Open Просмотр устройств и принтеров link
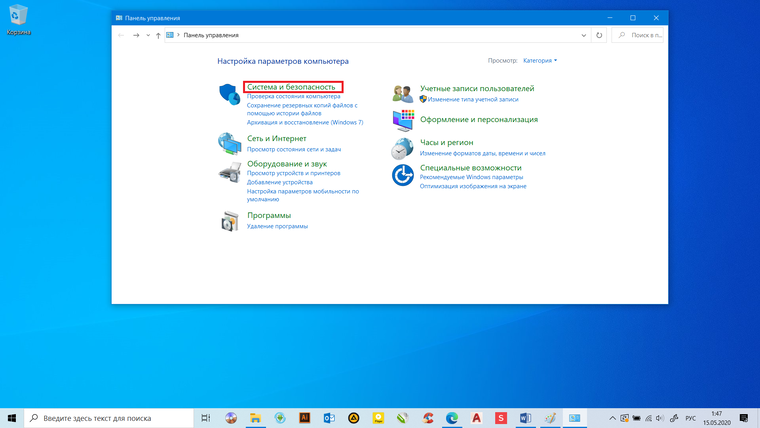The height and width of the screenshot is (428, 760). pos(293,173)
